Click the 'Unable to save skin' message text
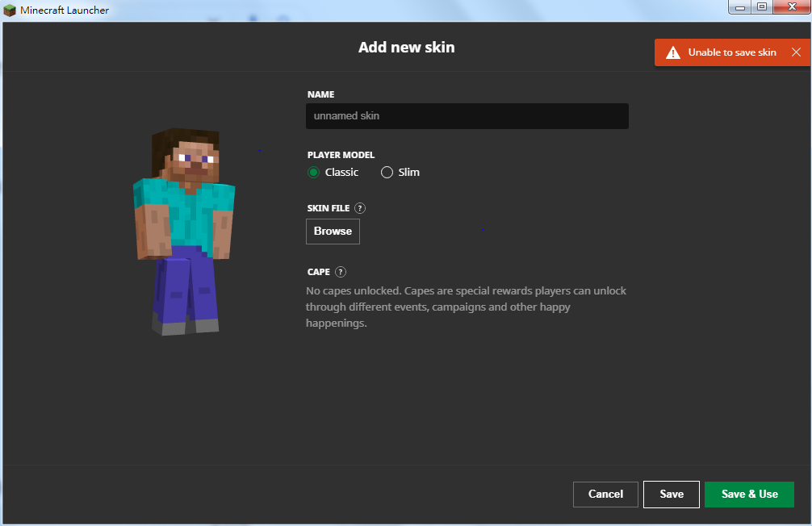Screen dimensions: 812x526 (x=732, y=52)
